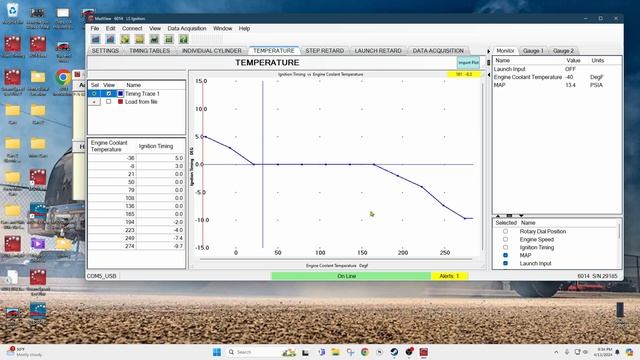Viewport: 640px width, 360px height.
Task: Click the down triangle below monitor list
Action: click(521, 216)
